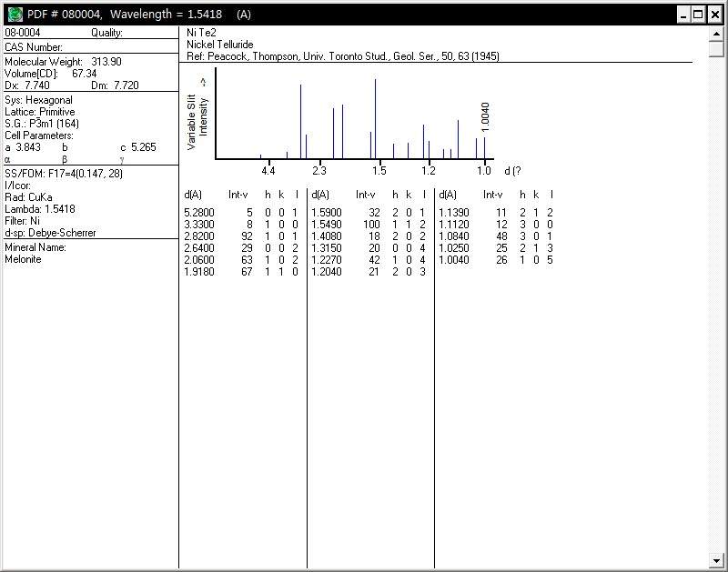Click the d-spacing 1.2040 cell
The height and width of the screenshot is (572, 728).
[x=327, y=272]
